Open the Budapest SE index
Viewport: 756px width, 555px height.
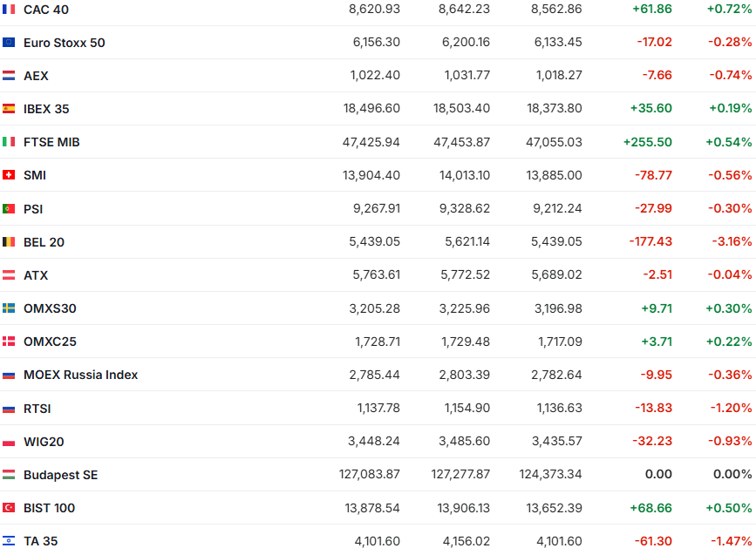click(x=60, y=475)
